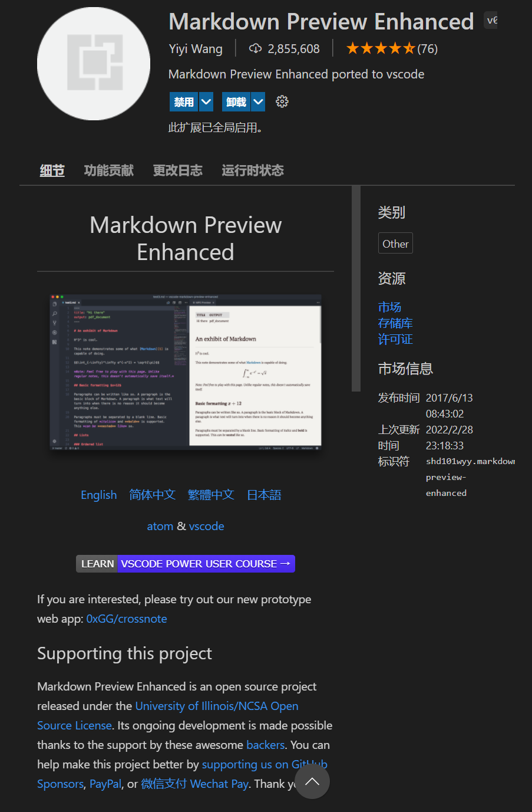Open the 存储库 resource link

coord(395,323)
